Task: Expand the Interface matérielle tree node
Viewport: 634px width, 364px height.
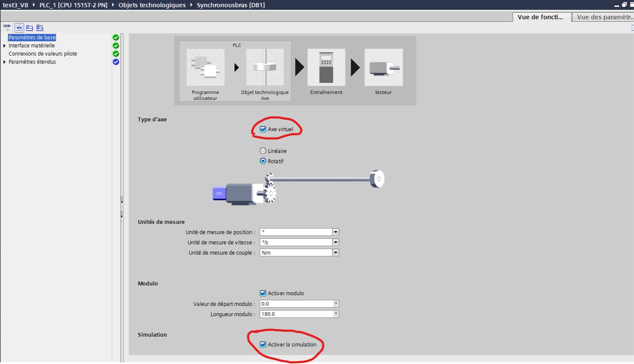Action: pos(4,46)
